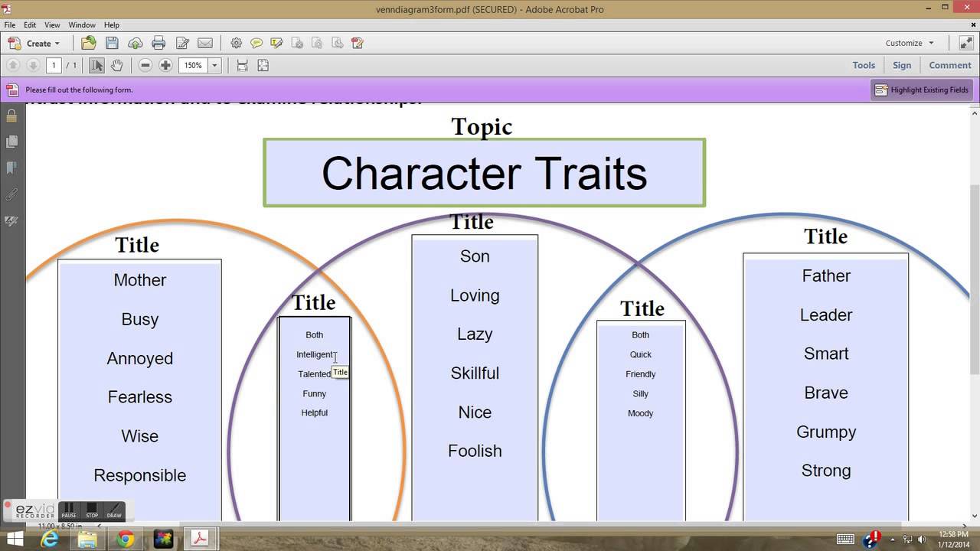The image size is (980, 551).
Task: Fit one full page to window icon
Action: (263, 66)
